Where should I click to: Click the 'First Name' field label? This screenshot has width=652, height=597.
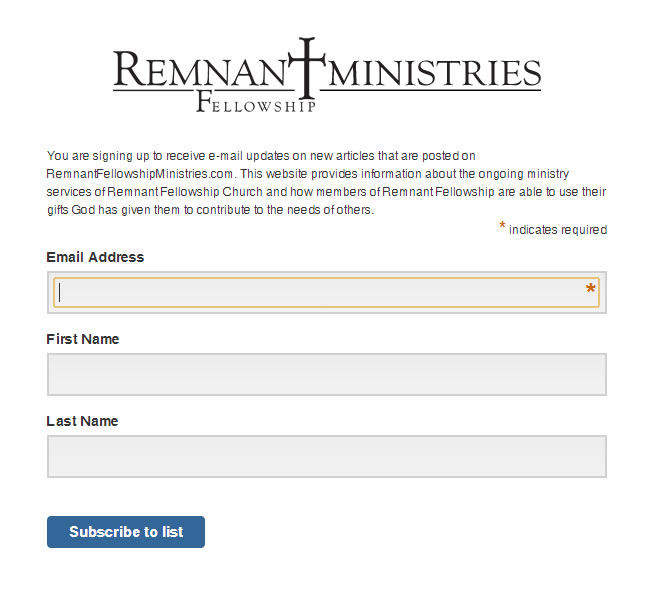[83, 339]
